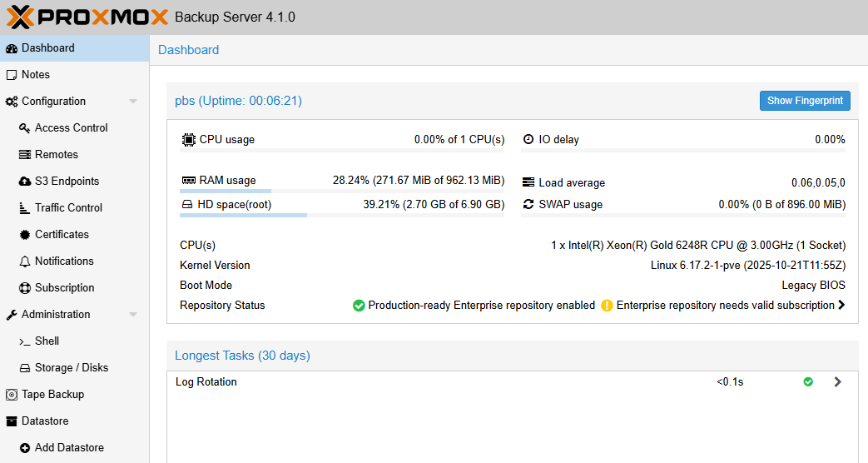The image size is (868, 463).
Task: Open Storage / Disks administration
Action: (x=75, y=368)
